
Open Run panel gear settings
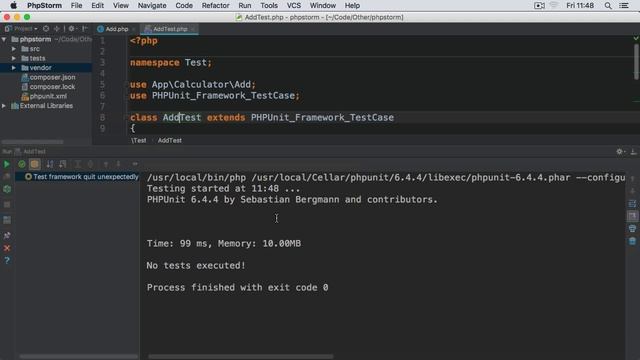coord(620,151)
